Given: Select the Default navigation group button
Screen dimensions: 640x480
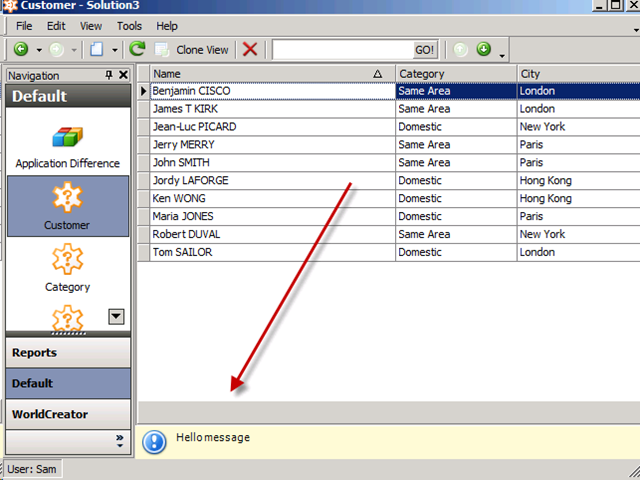Looking at the screenshot, I should (x=68, y=383).
